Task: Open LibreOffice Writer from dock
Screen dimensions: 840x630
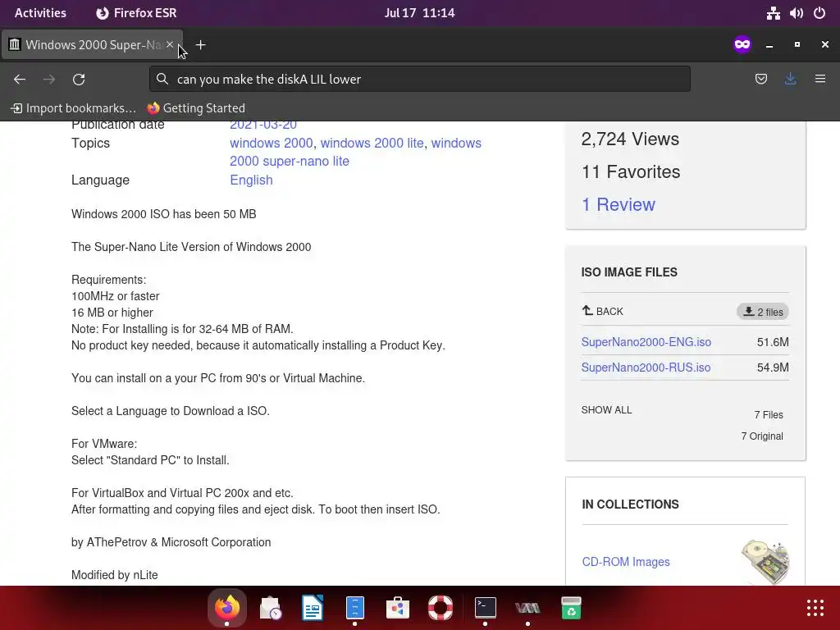Action: (313, 608)
